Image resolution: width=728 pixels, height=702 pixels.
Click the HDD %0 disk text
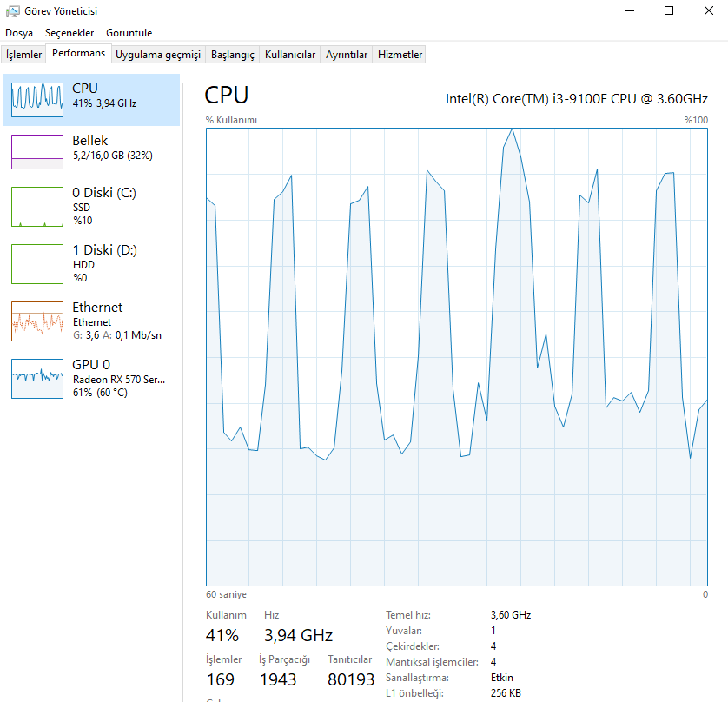(83, 271)
